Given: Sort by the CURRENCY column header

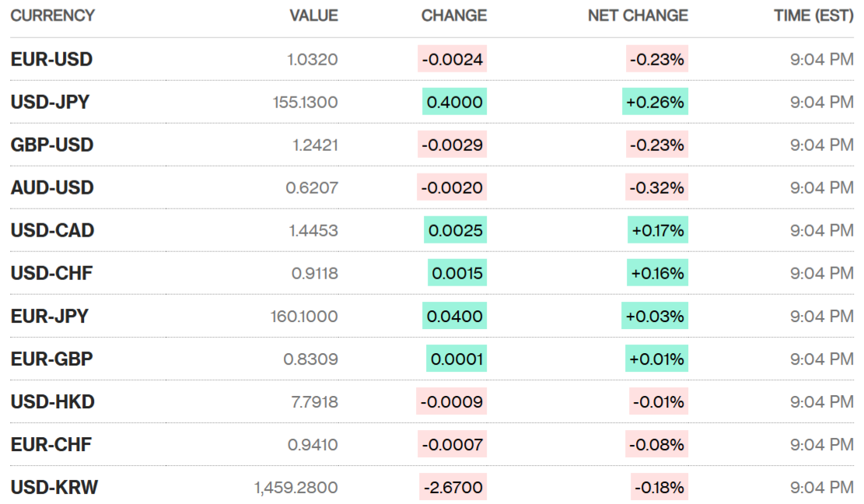Looking at the screenshot, I should click(53, 16).
